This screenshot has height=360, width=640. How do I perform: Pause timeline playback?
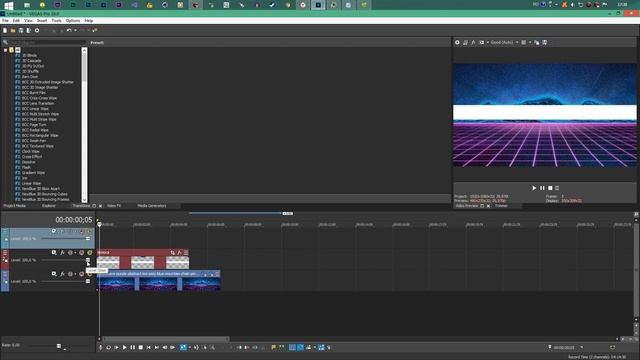click(133, 347)
